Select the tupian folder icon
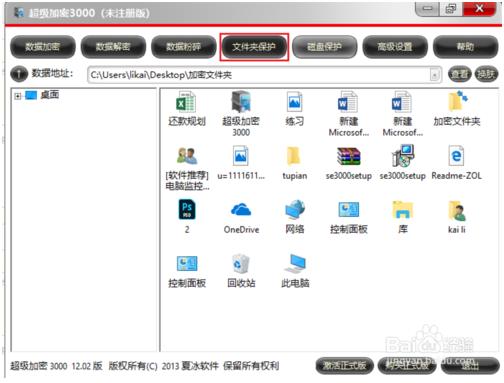Image resolution: width=504 pixels, height=383 pixels. (x=295, y=156)
